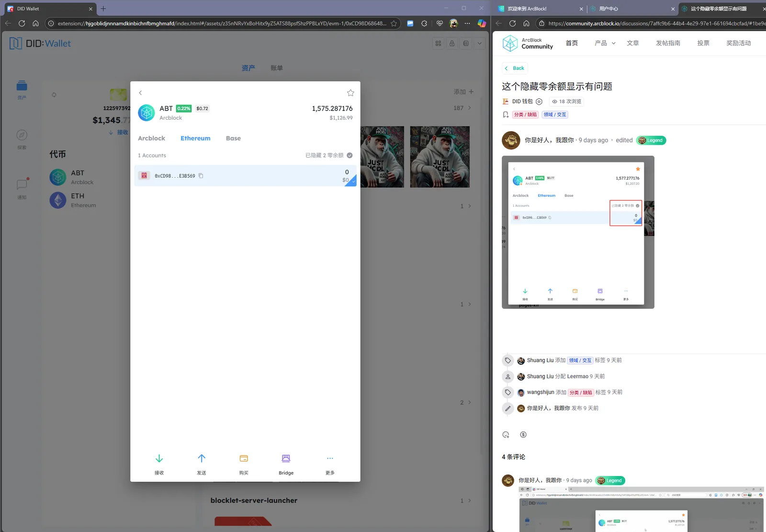Click the 添加 + button in wallet
Image resolution: width=766 pixels, height=532 pixels.
click(x=463, y=91)
